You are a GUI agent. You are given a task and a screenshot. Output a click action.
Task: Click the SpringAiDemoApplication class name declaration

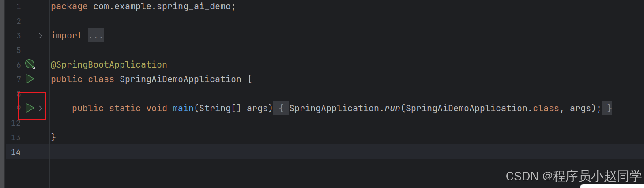coord(181,79)
